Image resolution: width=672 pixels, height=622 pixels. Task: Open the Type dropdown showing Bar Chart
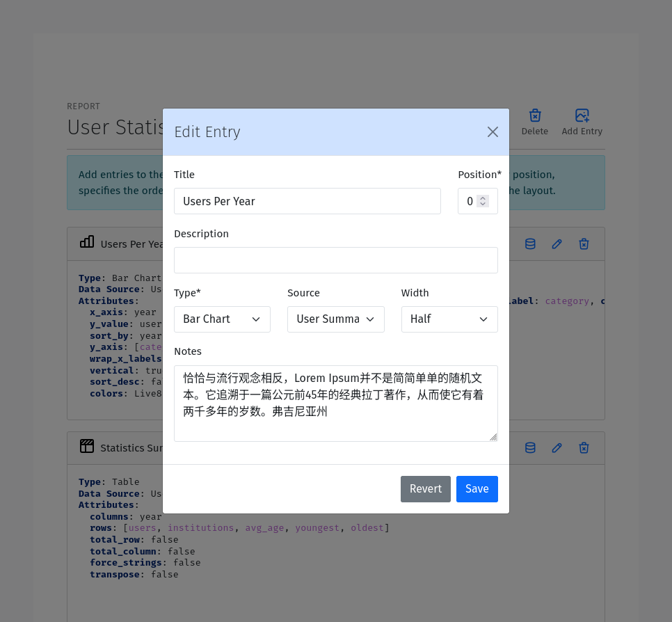click(x=222, y=319)
